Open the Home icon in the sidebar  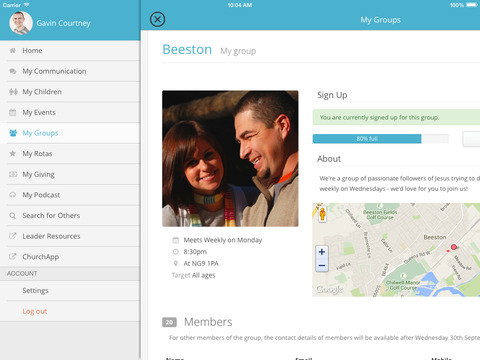coord(13,51)
